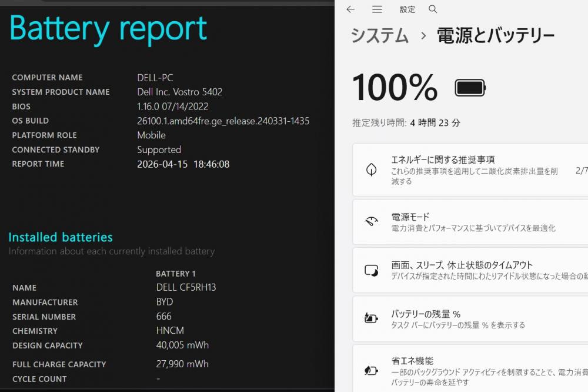Image resolution: width=588 pixels, height=392 pixels.
Task: Go back using the Settings back arrow
Action: [350, 9]
